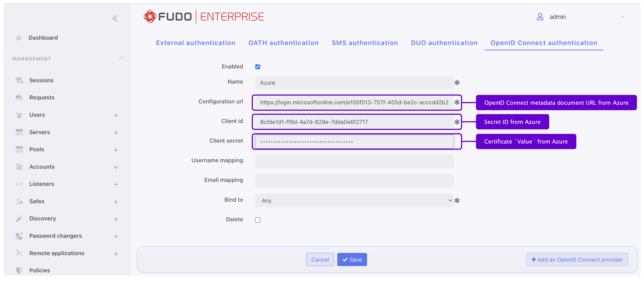Screen dimensions: 644x281
Task: Tick the Delete checkbox
Action: (258, 220)
